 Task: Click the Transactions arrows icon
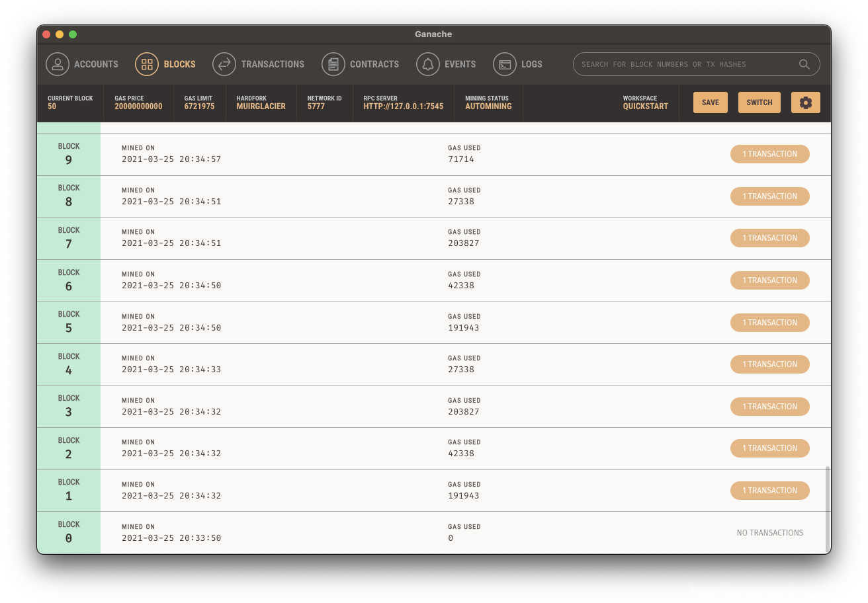(224, 64)
